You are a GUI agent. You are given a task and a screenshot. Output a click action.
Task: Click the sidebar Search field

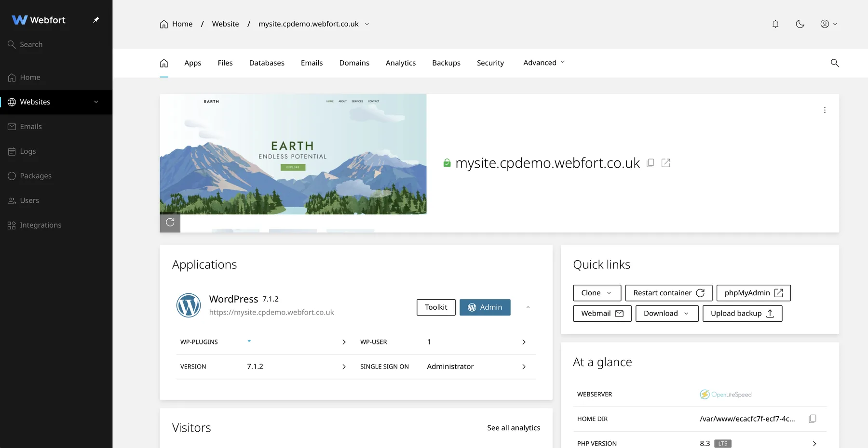[56, 44]
